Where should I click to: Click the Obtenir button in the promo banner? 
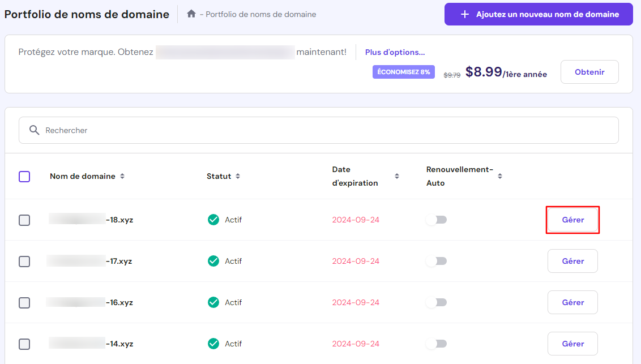589,72
